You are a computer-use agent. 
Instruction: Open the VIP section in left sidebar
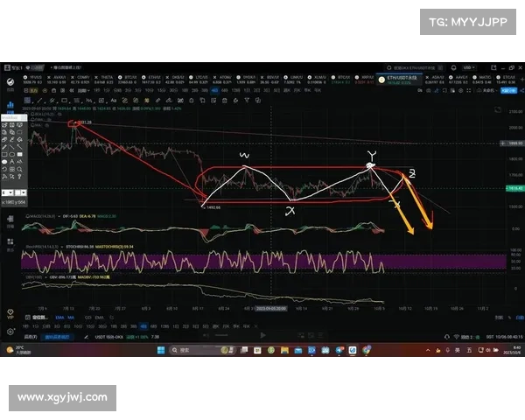[10, 314]
